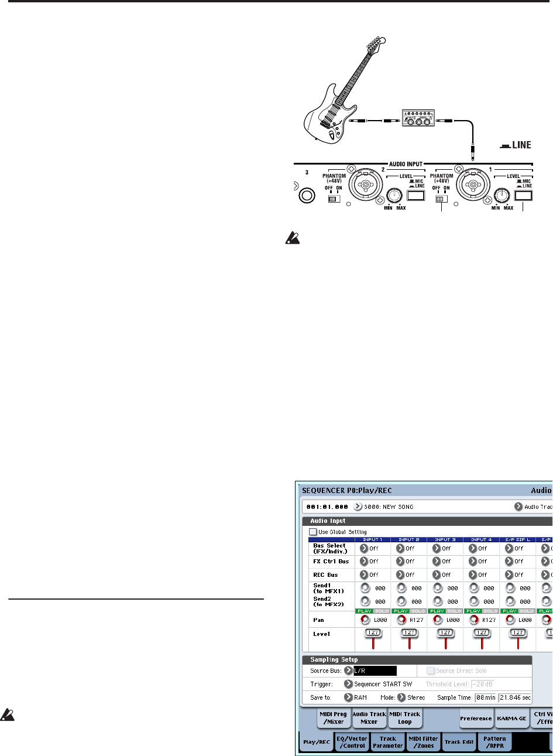Open the MIDI Track Loop page
Screen dimensions: 553x756
(x=405, y=718)
